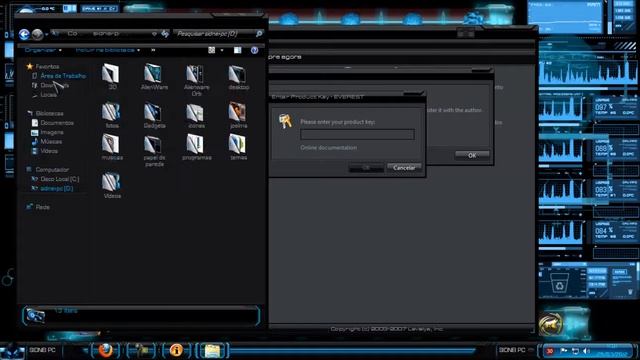
Task: Open the joelma folder
Action: pos(238,115)
